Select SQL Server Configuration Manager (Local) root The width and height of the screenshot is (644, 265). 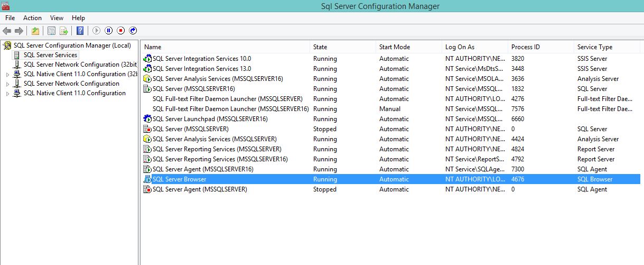72,45
